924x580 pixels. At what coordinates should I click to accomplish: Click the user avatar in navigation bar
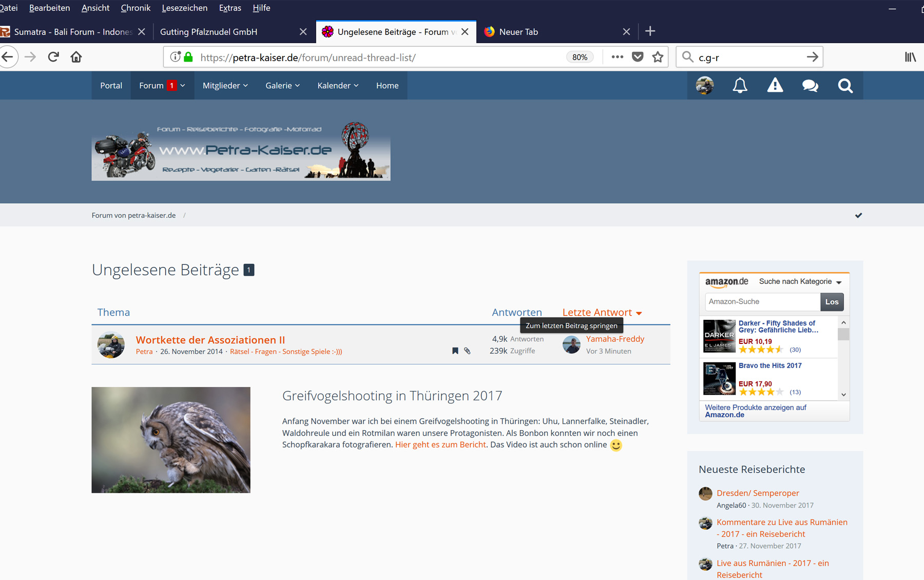705,85
